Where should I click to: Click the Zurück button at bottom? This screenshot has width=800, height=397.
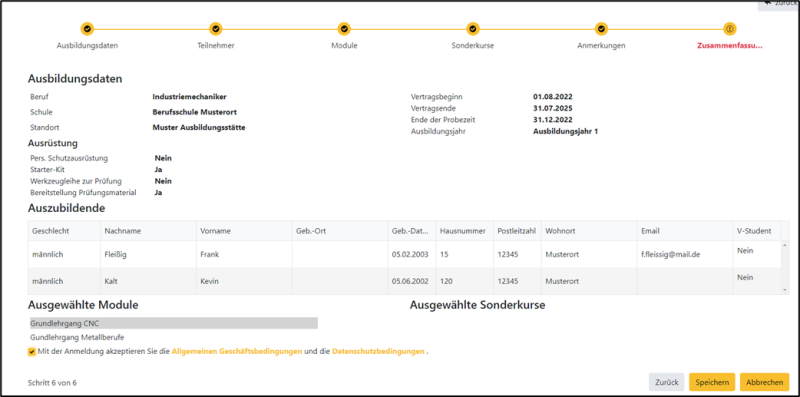(x=666, y=382)
